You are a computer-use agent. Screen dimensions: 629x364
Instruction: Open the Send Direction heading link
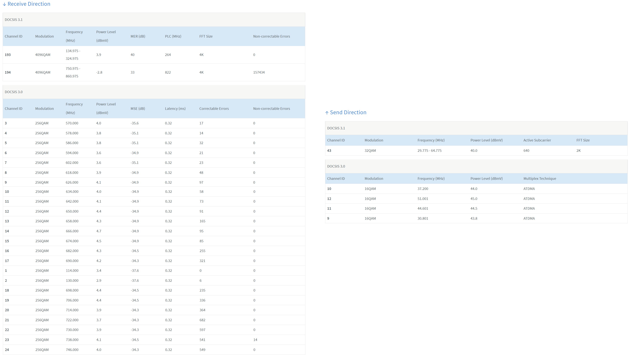[348, 113]
